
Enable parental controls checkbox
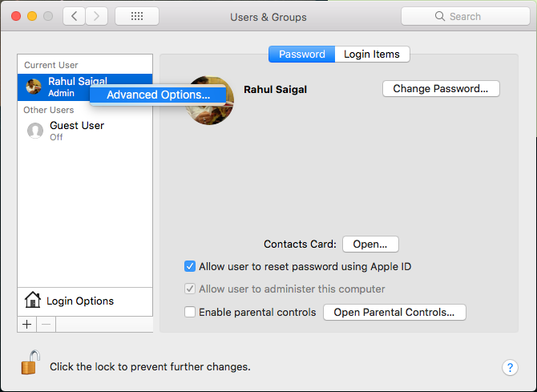click(190, 312)
